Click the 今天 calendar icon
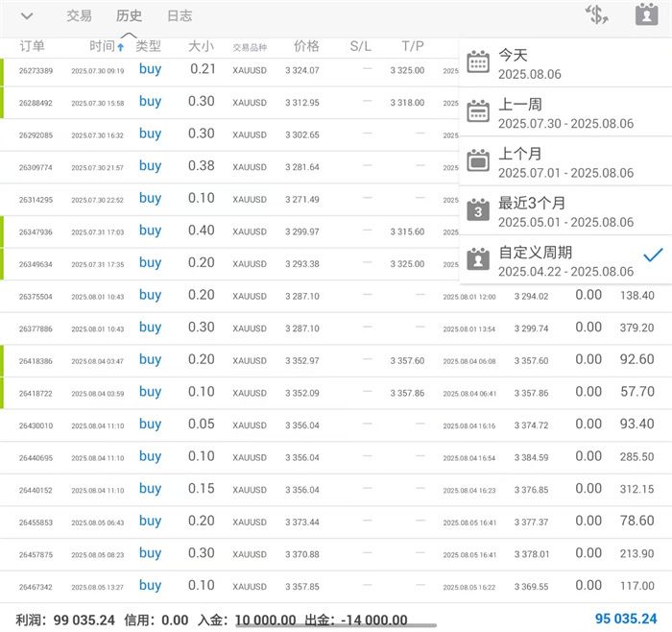Image resolution: width=672 pixels, height=632 pixels. tap(478, 63)
